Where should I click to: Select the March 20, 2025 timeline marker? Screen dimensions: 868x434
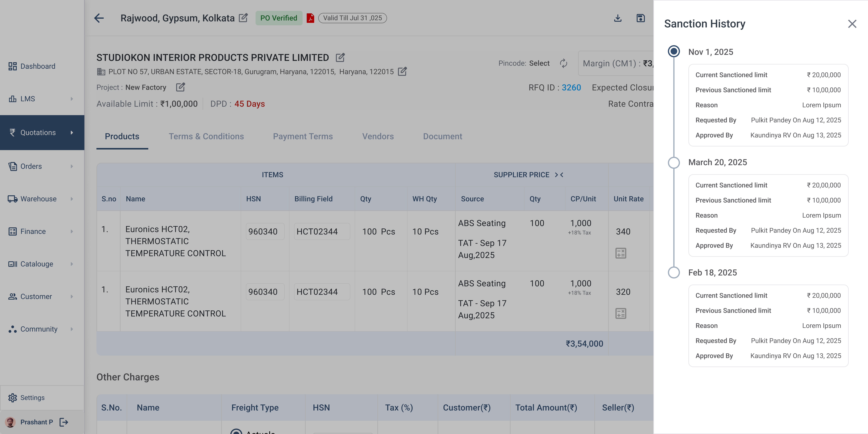674,162
